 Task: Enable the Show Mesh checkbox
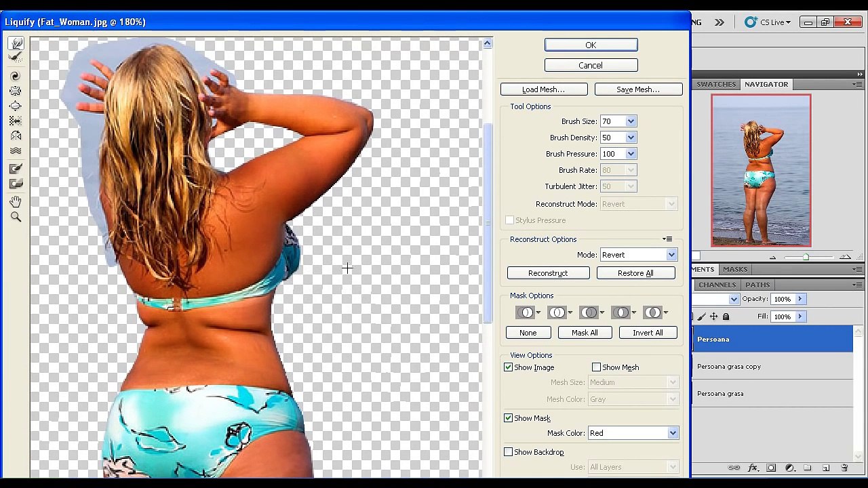tap(597, 367)
